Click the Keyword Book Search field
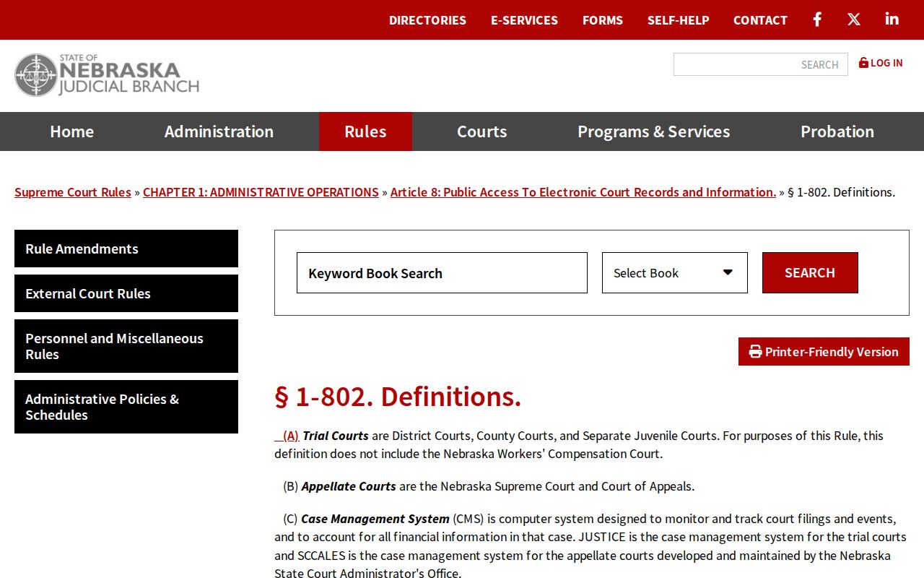 (442, 273)
